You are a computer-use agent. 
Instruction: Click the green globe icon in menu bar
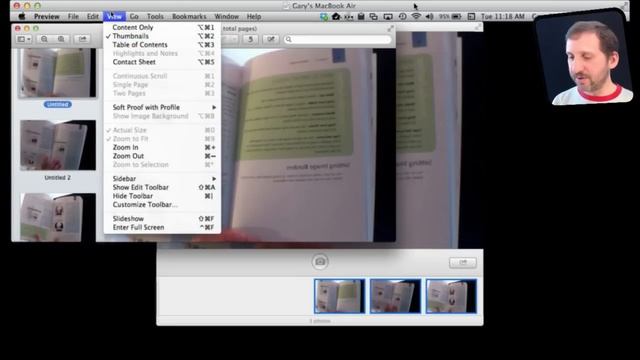click(324, 16)
